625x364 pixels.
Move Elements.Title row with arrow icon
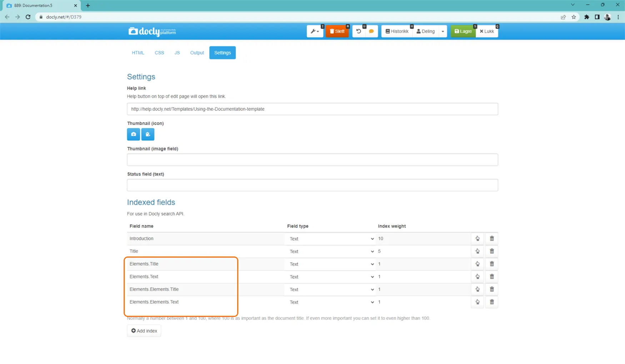click(477, 264)
